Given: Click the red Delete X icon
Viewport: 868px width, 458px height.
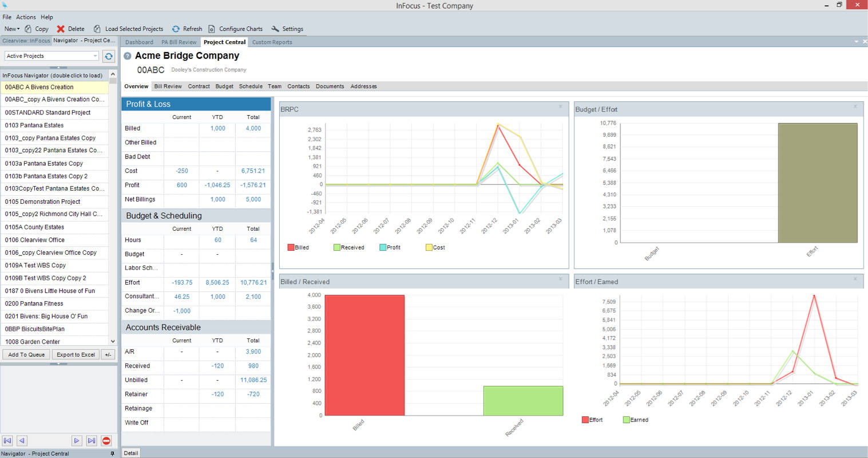Looking at the screenshot, I should point(61,29).
